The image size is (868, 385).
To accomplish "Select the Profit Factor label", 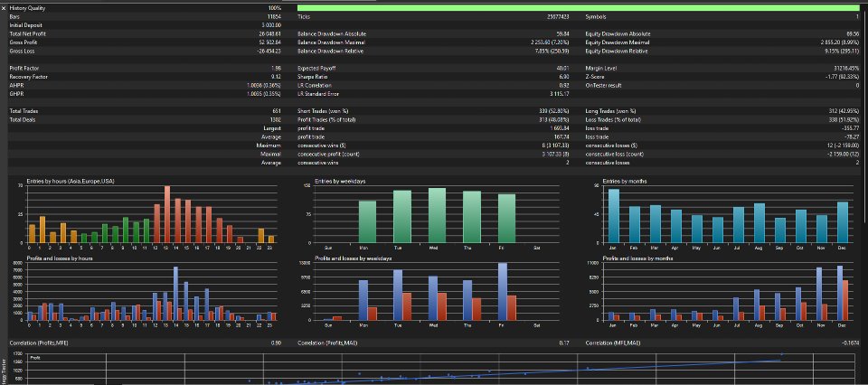I will pyautogui.click(x=24, y=68).
